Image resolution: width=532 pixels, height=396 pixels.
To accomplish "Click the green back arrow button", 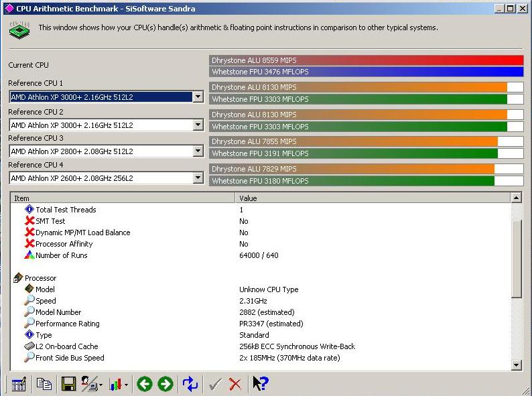I will click(145, 384).
